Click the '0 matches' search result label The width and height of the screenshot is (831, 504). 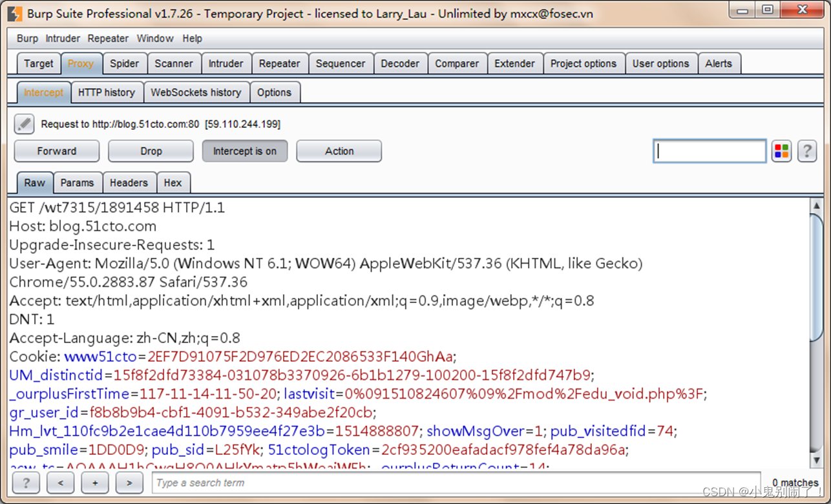click(795, 483)
